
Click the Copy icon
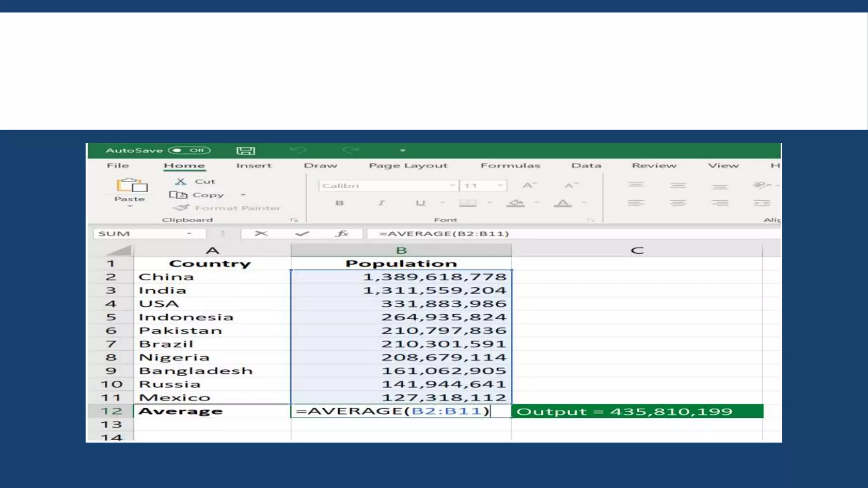click(x=178, y=195)
